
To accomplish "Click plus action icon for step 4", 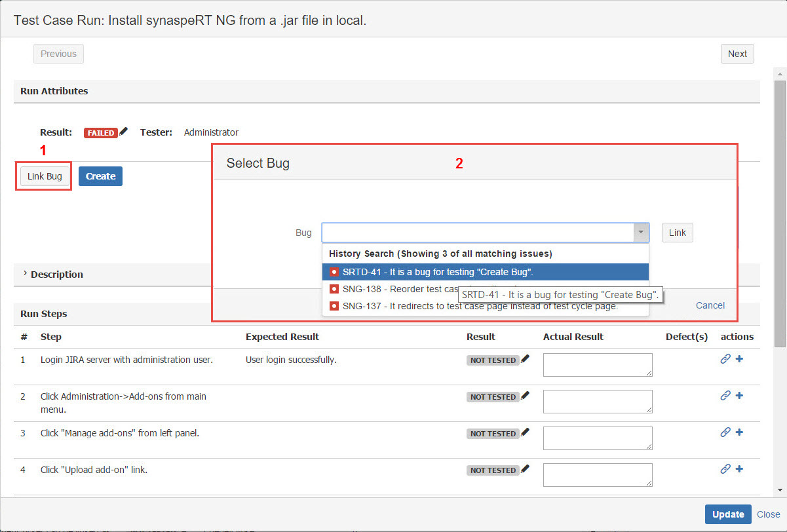I will 739,469.
